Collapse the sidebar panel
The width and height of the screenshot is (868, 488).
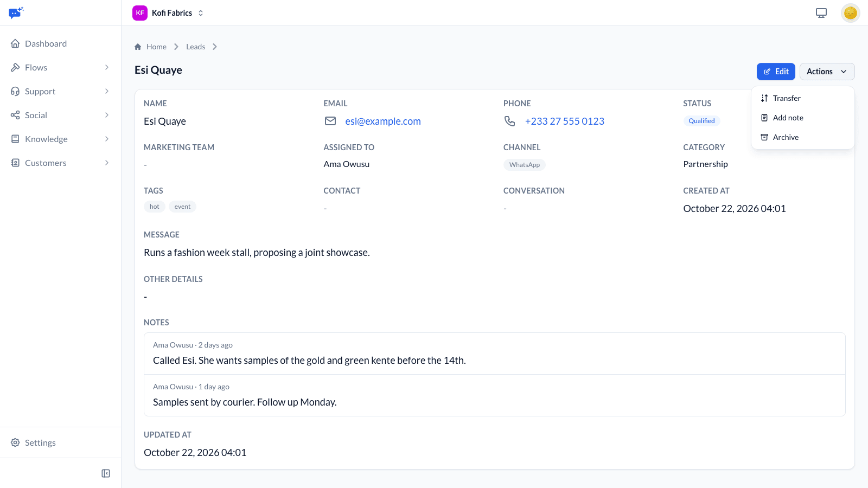click(x=106, y=473)
